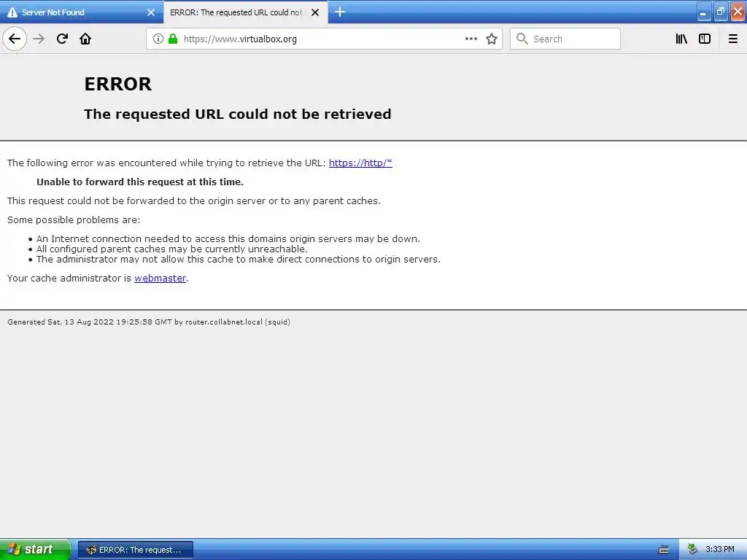Click the bullet about Internet connection being down
Viewport: 747px width, 560px height.
click(x=228, y=238)
